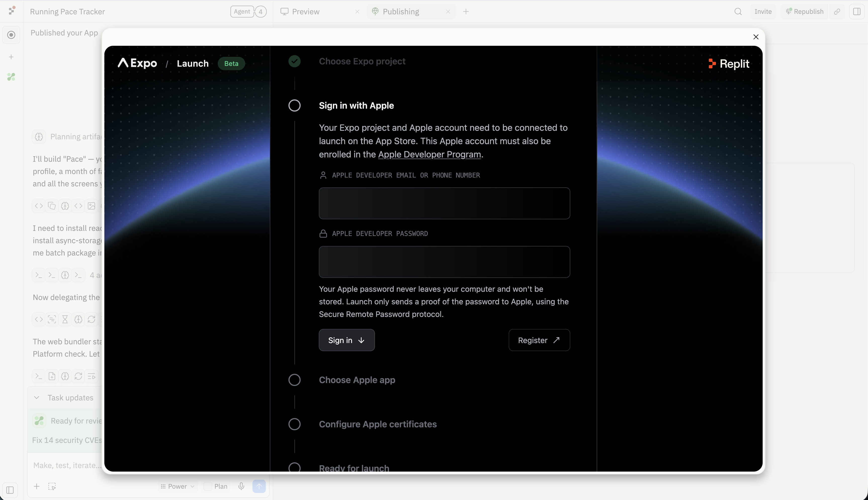Click the send arrow button
Image resolution: width=868 pixels, height=500 pixels.
tap(259, 486)
